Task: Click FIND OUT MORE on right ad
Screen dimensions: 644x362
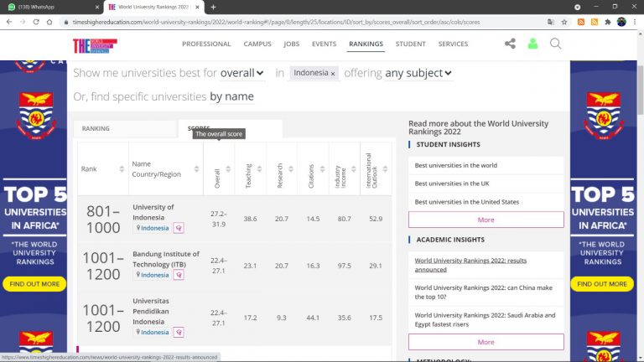Action: point(602,284)
